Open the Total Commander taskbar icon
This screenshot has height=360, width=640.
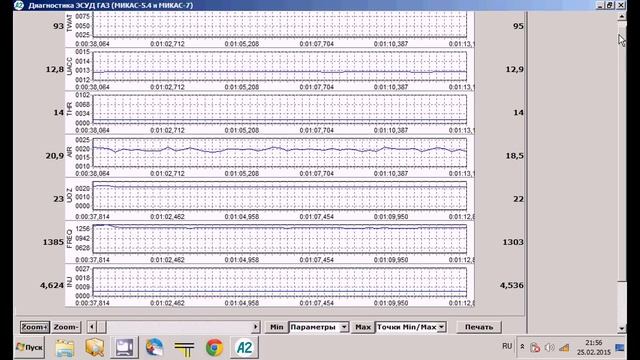click(x=184, y=348)
